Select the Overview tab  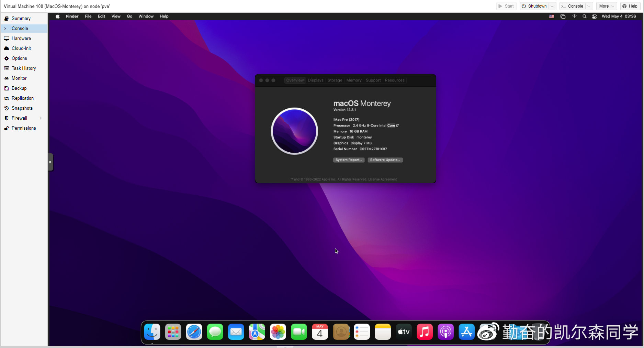pyautogui.click(x=295, y=80)
